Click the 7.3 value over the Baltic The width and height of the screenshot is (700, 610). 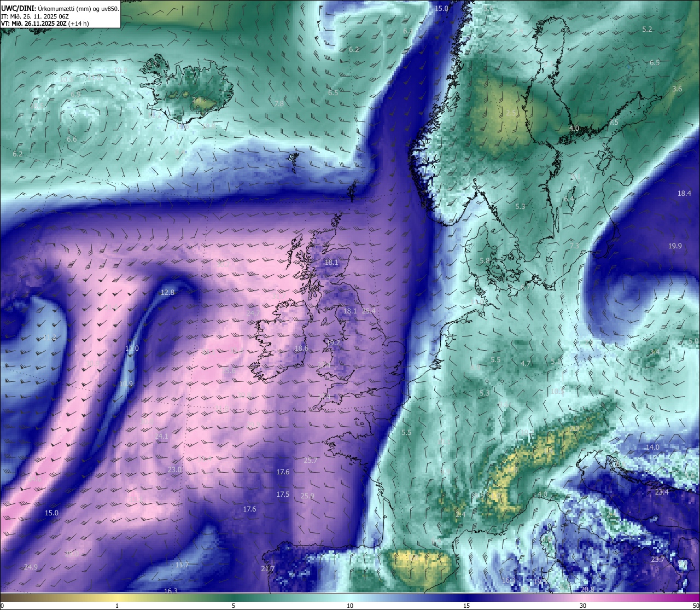pyautogui.click(x=574, y=247)
